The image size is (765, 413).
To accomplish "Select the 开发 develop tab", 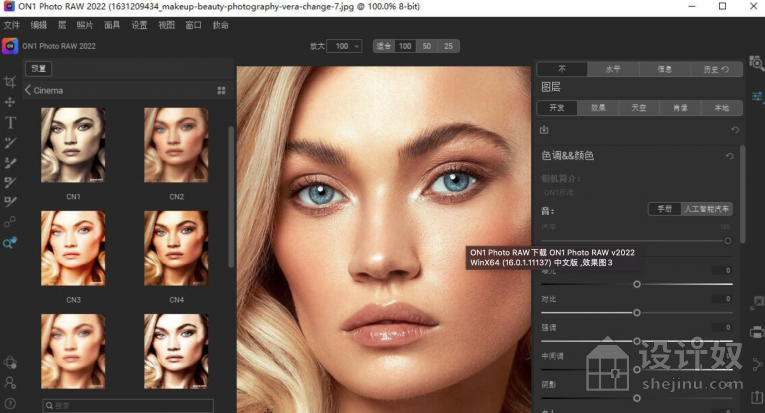I will [557, 108].
